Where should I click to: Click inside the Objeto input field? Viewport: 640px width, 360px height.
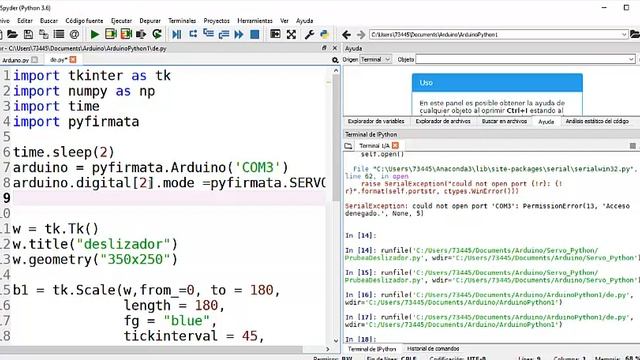[x=522, y=60]
